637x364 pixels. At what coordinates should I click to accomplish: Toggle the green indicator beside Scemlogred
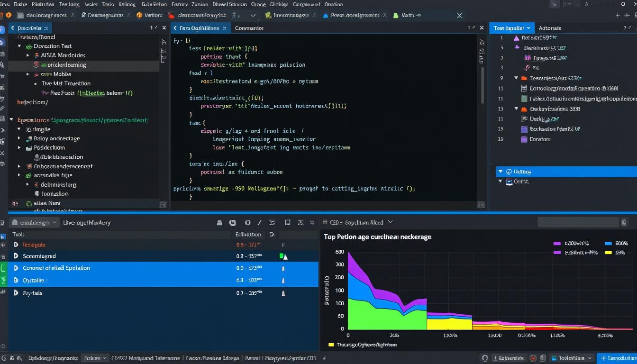click(282, 256)
